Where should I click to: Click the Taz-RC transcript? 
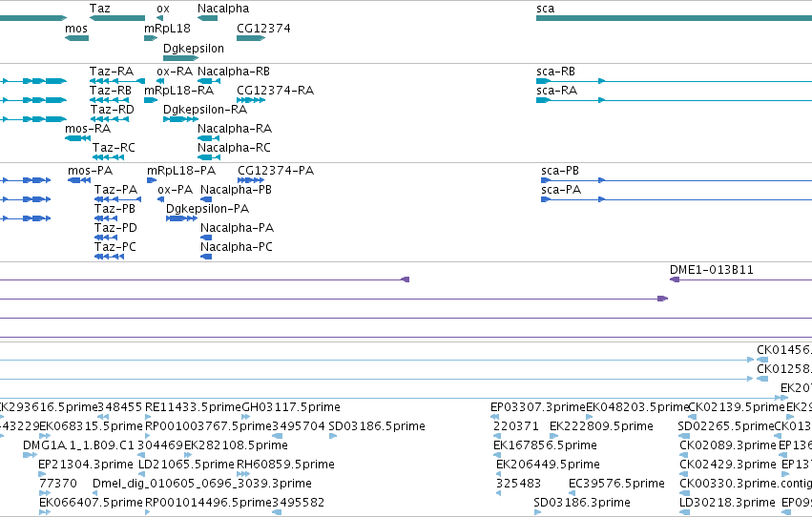(108, 157)
